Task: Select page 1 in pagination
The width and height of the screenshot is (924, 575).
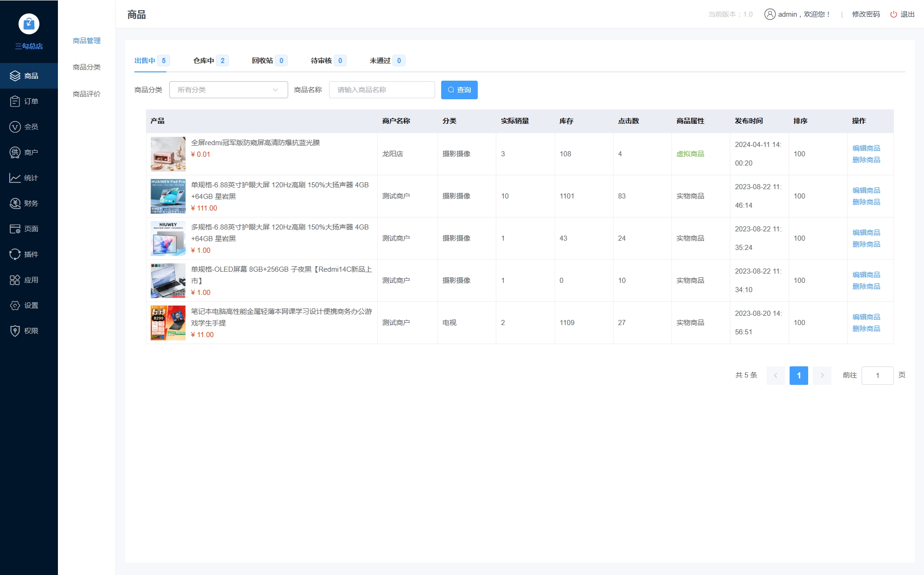Action: point(798,376)
